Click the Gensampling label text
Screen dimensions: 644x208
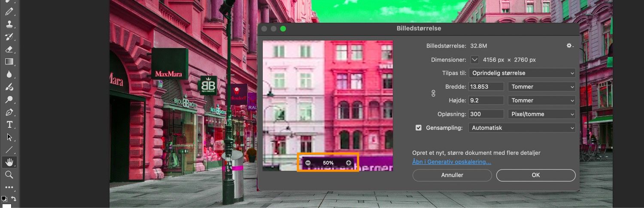click(x=444, y=128)
